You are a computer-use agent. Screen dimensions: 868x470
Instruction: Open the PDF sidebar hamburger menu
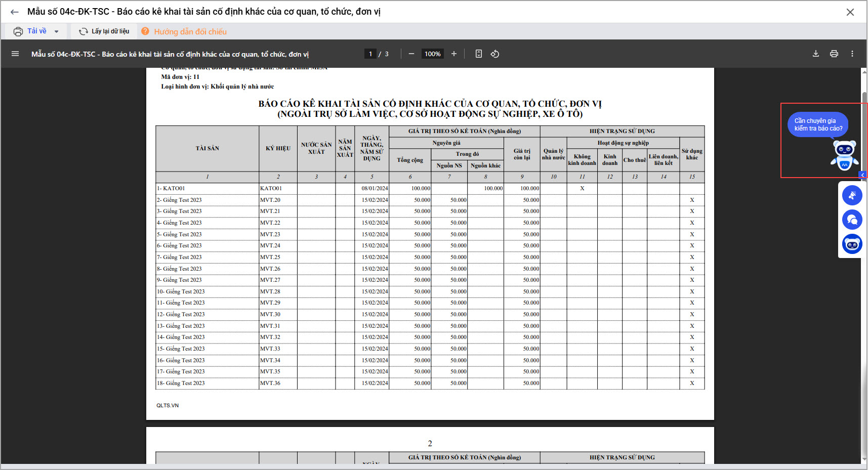point(15,54)
